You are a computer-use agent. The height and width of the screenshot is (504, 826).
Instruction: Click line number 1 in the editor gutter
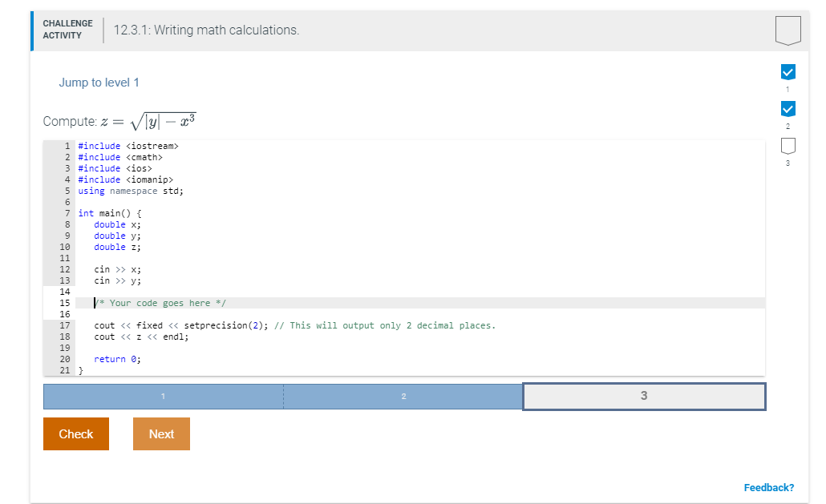point(67,146)
